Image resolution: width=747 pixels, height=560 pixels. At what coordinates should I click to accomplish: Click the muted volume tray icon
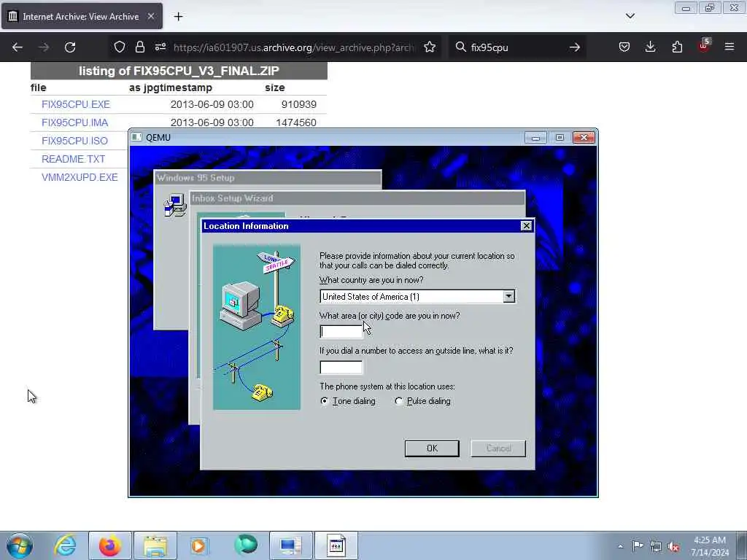click(x=673, y=547)
